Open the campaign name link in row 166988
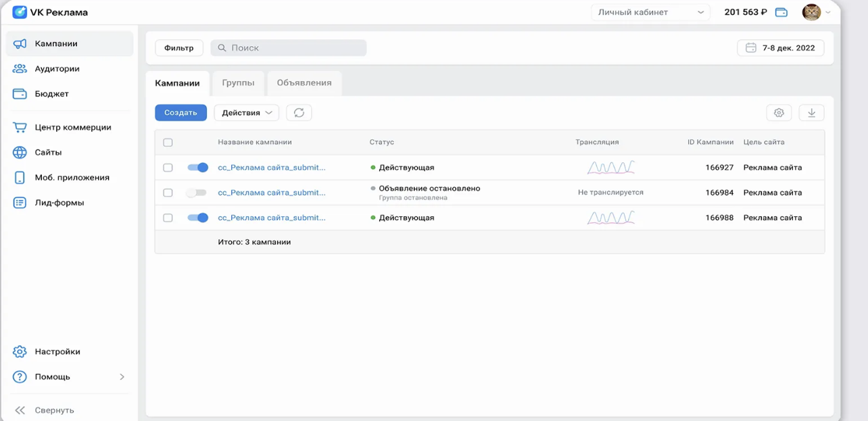The height and width of the screenshot is (421, 868). (272, 218)
